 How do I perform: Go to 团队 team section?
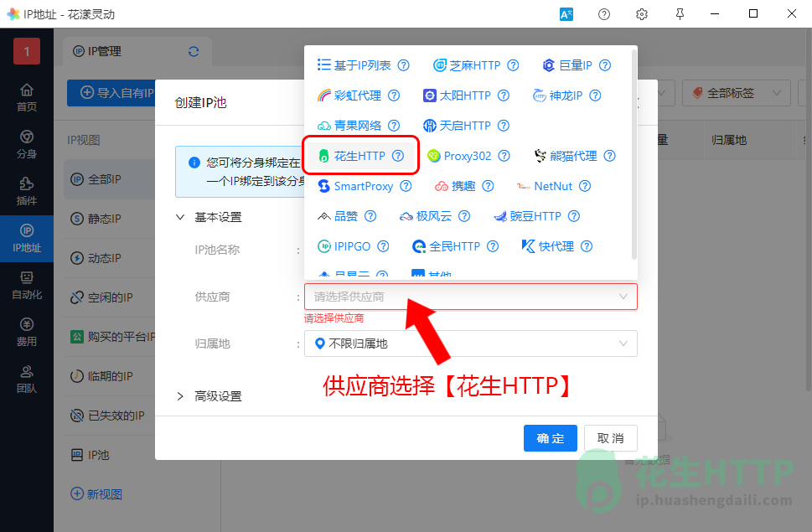coord(27,380)
